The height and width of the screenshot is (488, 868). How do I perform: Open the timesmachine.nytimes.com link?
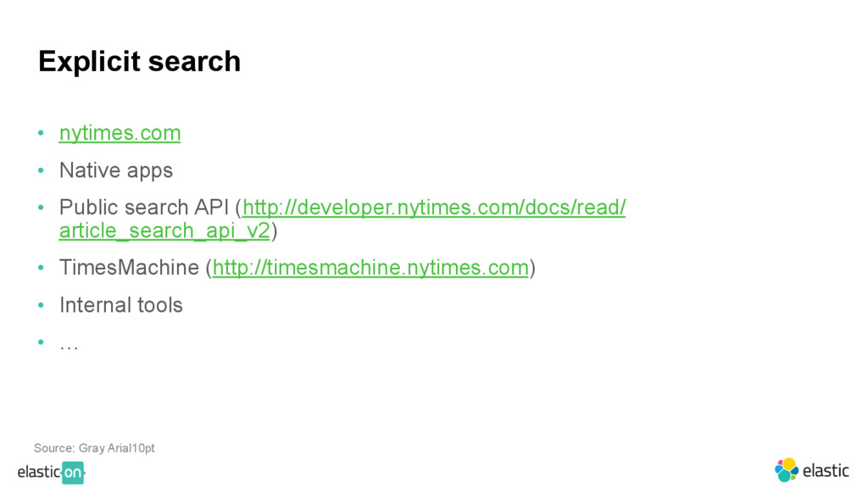click(370, 267)
